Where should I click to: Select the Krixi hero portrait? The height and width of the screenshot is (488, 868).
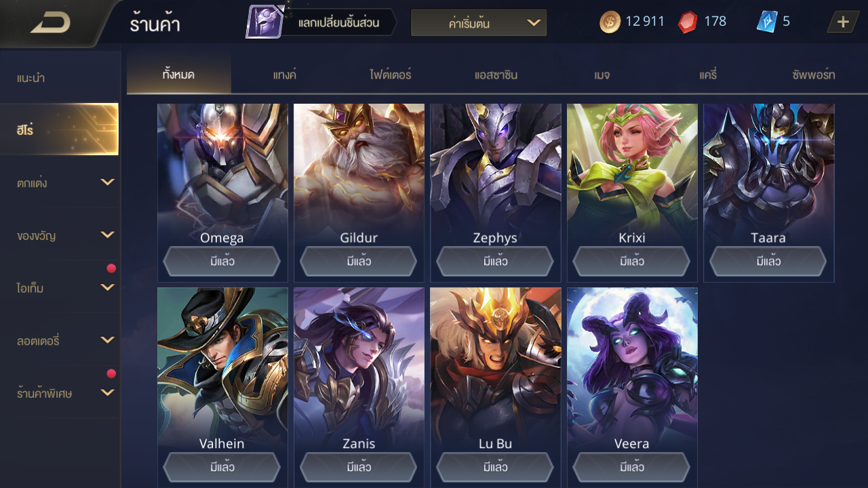click(x=632, y=169)
